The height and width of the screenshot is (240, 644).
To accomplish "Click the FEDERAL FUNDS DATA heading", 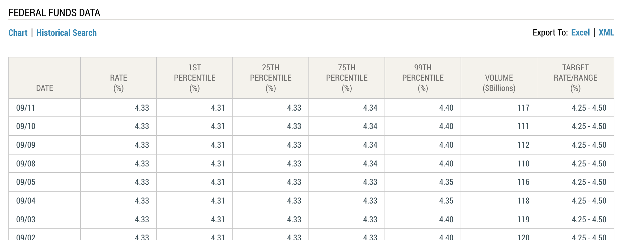I will pyautogui.click(x=54, y=13).
